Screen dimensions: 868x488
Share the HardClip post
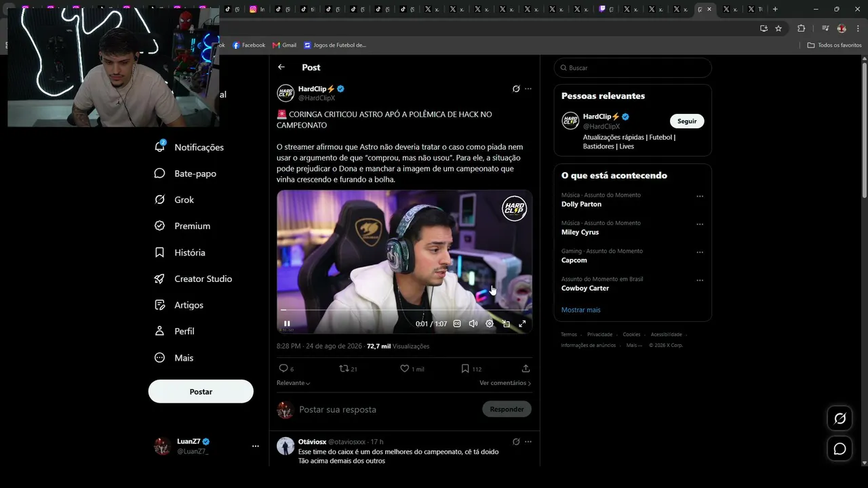point(526,369)
